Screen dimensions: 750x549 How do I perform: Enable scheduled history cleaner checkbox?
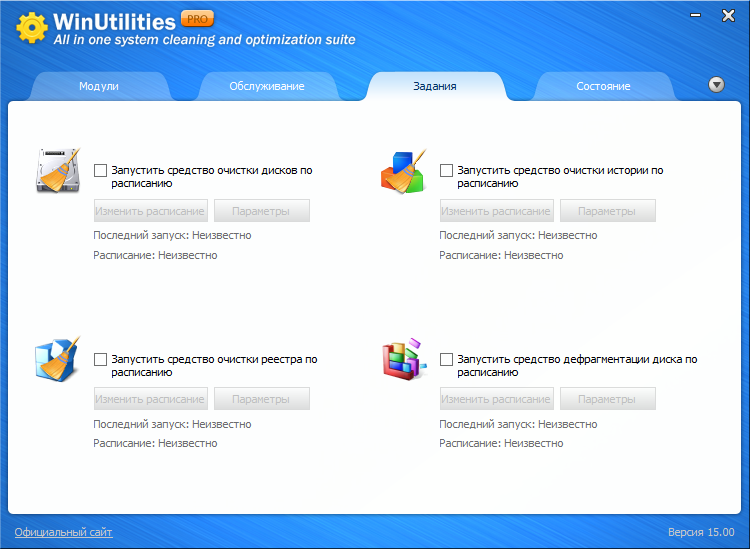[x=446, y=170]
